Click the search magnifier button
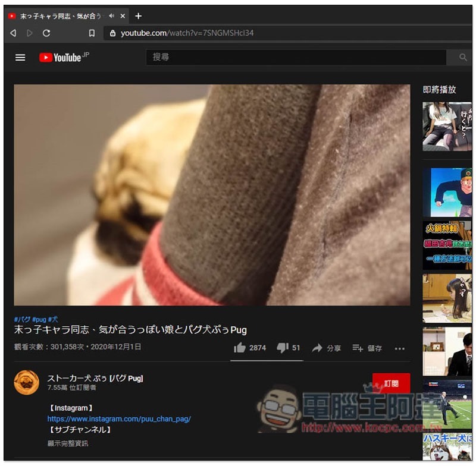Viewport: 476px width, 466px height. pos(463,58)
